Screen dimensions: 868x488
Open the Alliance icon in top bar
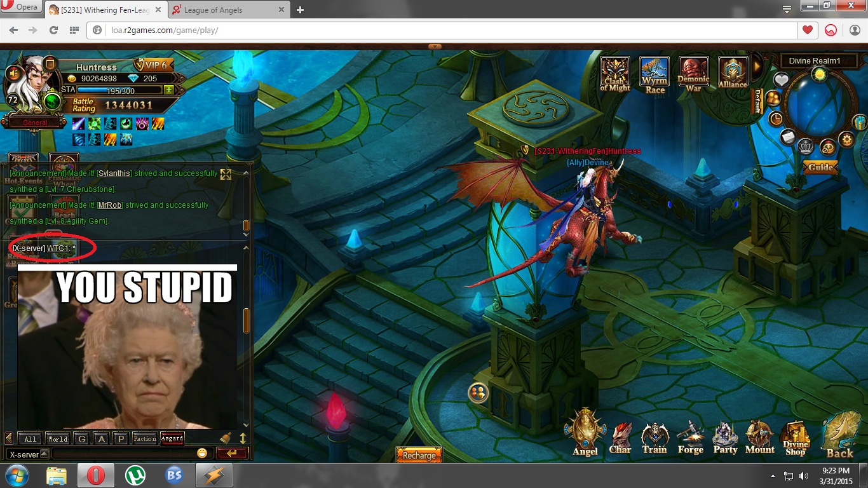click(733, 74)
